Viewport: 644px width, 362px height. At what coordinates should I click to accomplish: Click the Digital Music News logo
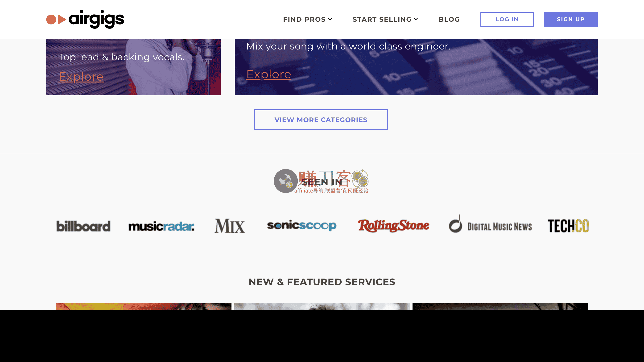tap(490, 224)
